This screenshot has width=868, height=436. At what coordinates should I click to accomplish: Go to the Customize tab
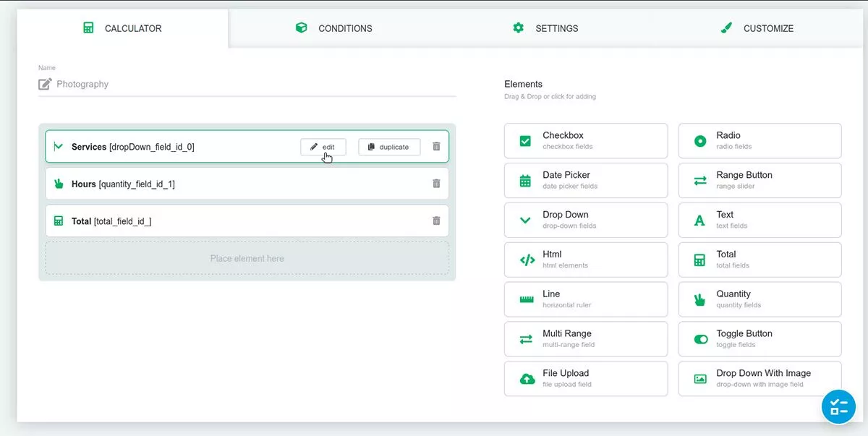click(757, 28)
